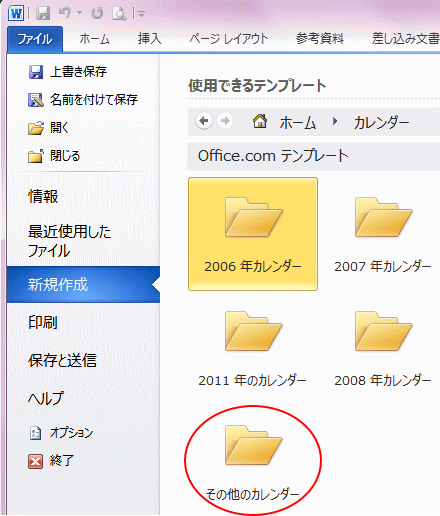Open the 挿入 ribbon tab
440x516 pixels.
tap(150, 39)
